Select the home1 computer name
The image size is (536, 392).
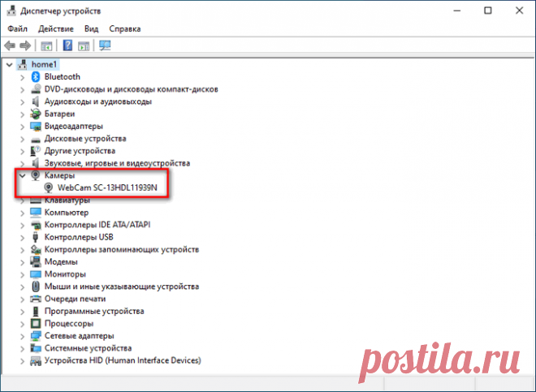click(44, 64)
